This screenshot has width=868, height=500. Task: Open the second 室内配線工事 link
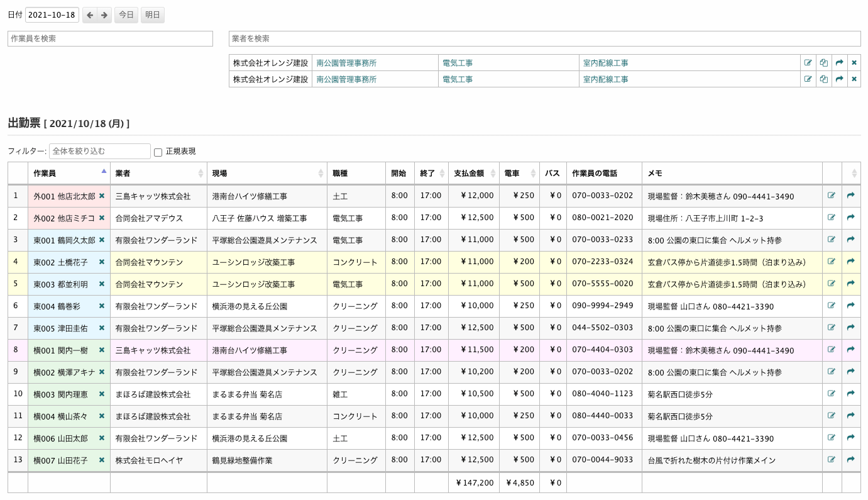(605, 79)
